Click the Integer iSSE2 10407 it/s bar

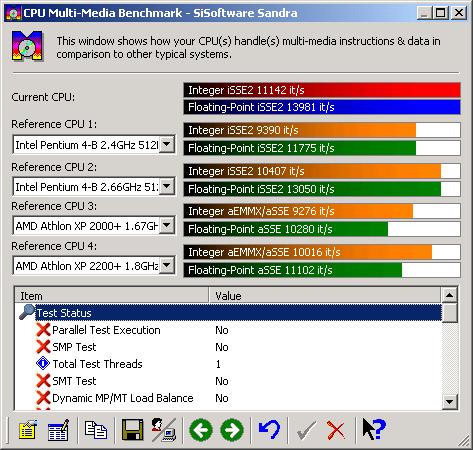coord(322,171)
